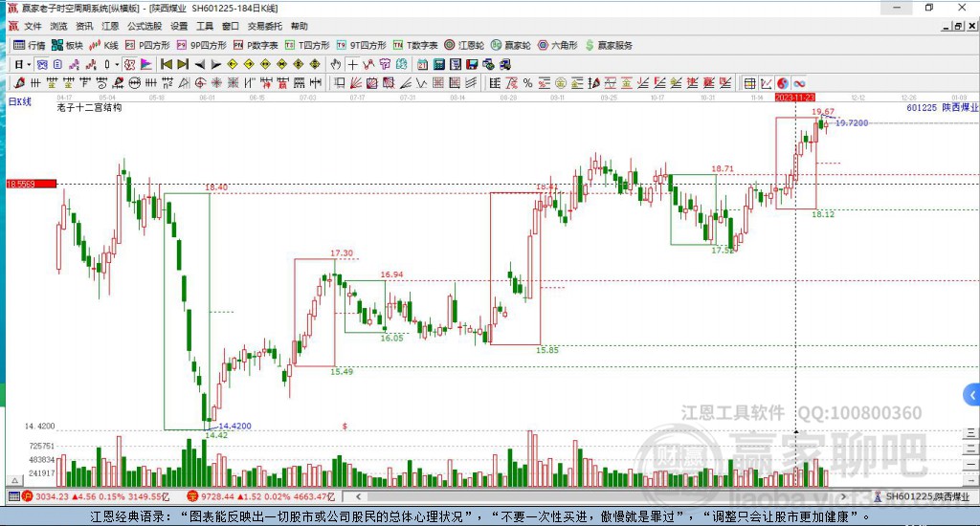Toggle the highlighted 双 chart mode icon
This screenshot has height=526, width=980.
coord(42,64)
